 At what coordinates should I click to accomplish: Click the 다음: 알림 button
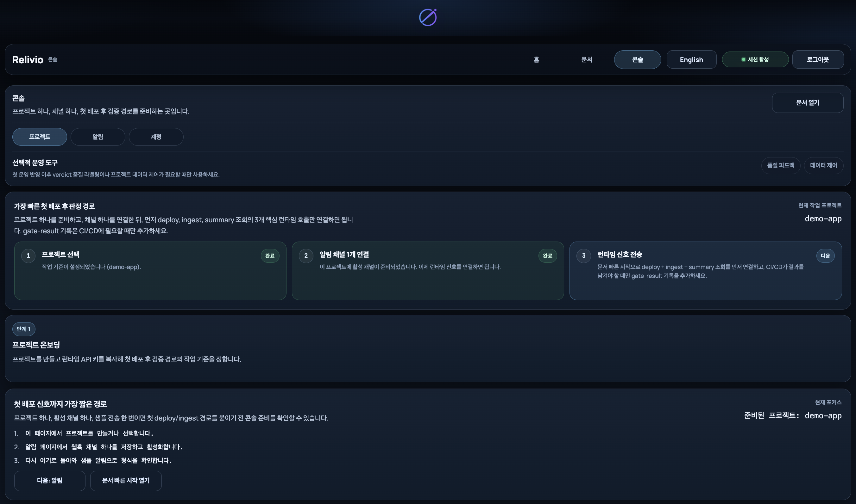50,480
